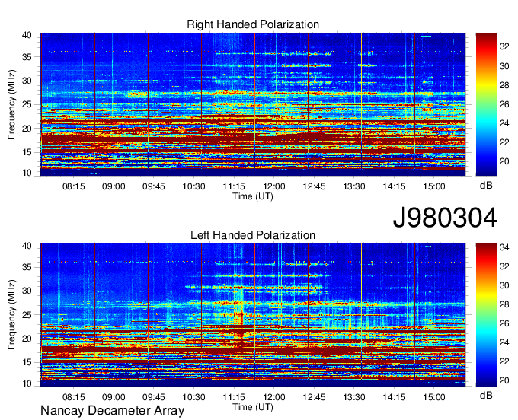
Task: Click the 28 value on Right Handed colorbar
Action: (504, 85)
